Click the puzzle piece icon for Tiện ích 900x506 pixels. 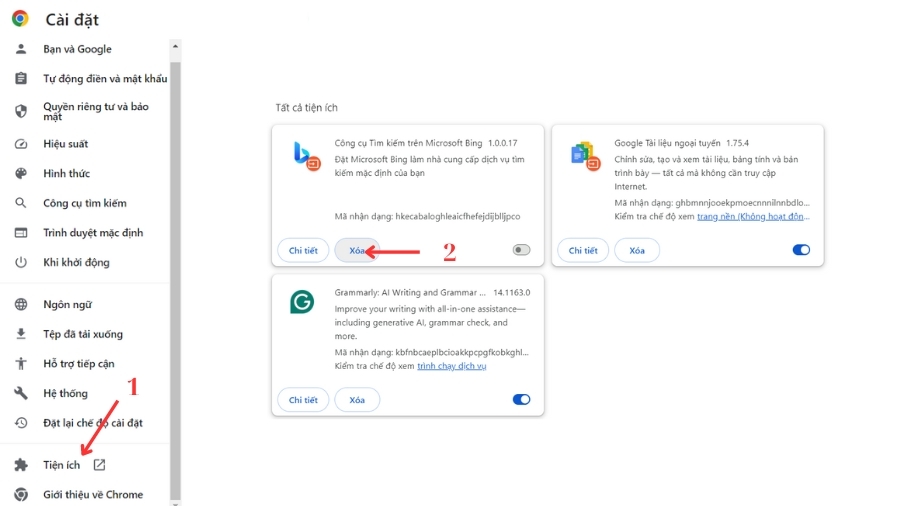(21, 465)
